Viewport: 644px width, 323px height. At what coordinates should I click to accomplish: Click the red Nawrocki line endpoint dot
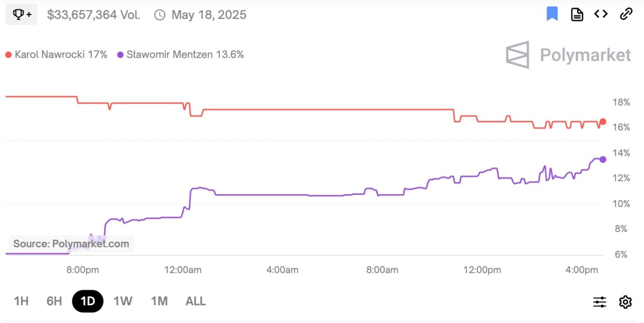pyautogui.click(x=603, y=122)
